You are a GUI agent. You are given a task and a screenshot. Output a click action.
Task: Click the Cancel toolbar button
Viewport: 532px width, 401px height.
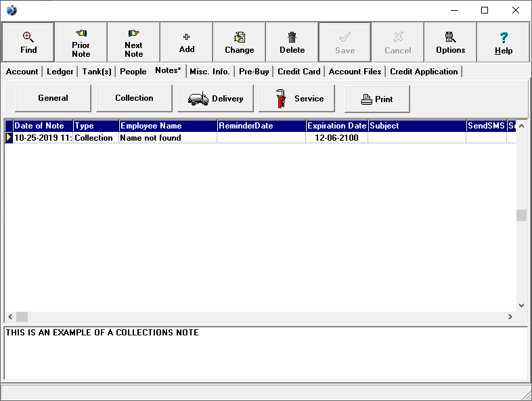point(397,43)
